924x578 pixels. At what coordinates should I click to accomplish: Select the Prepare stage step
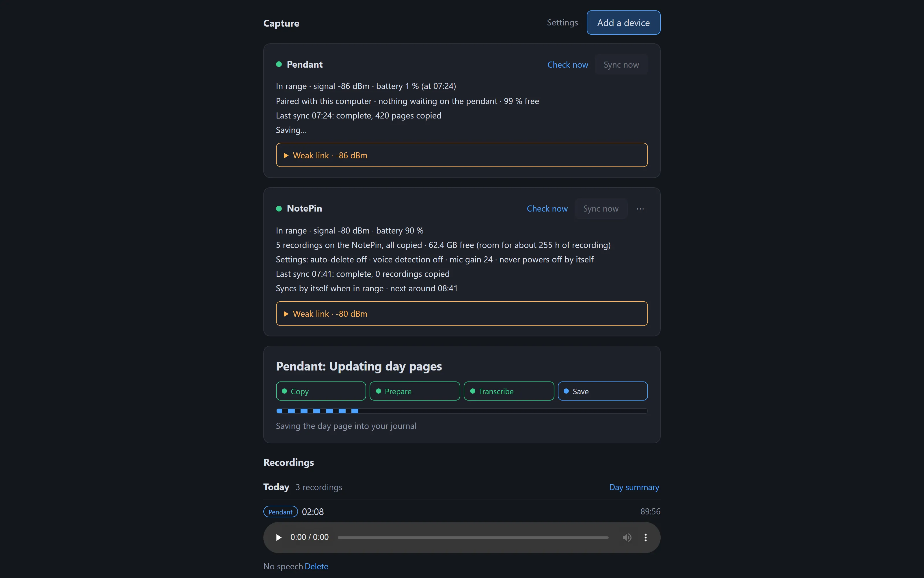tap(415, 391)
